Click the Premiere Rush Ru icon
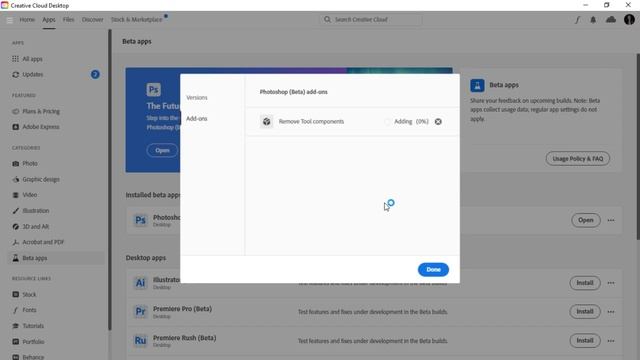 tap(140, 340)
